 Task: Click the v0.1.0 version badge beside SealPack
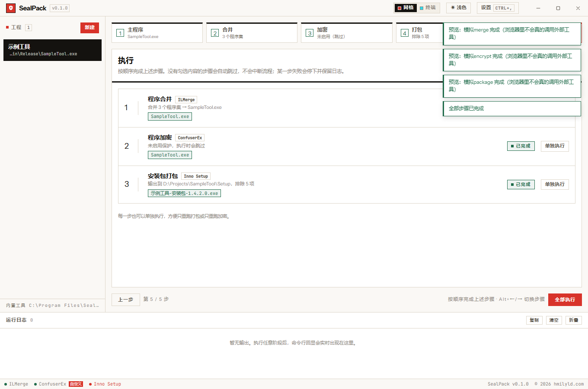pos(60,8)
